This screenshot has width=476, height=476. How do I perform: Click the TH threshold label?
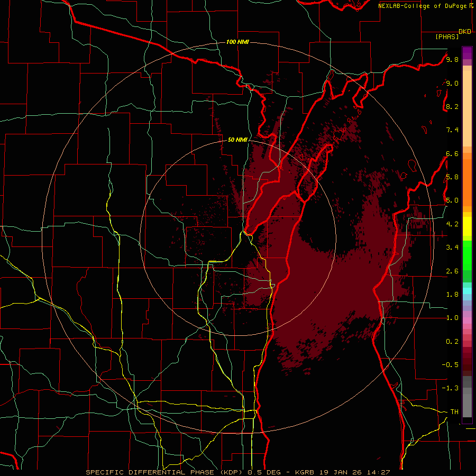[x=454, y=412]
